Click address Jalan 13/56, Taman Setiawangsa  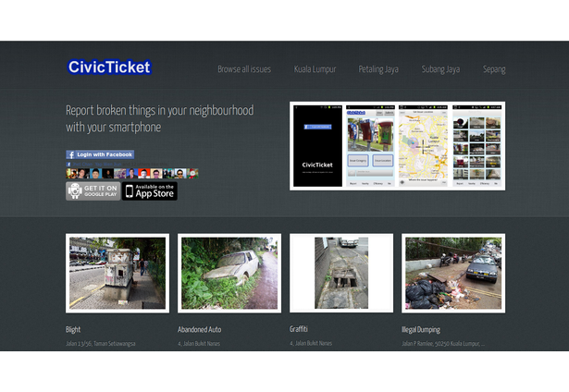(101, 343)
